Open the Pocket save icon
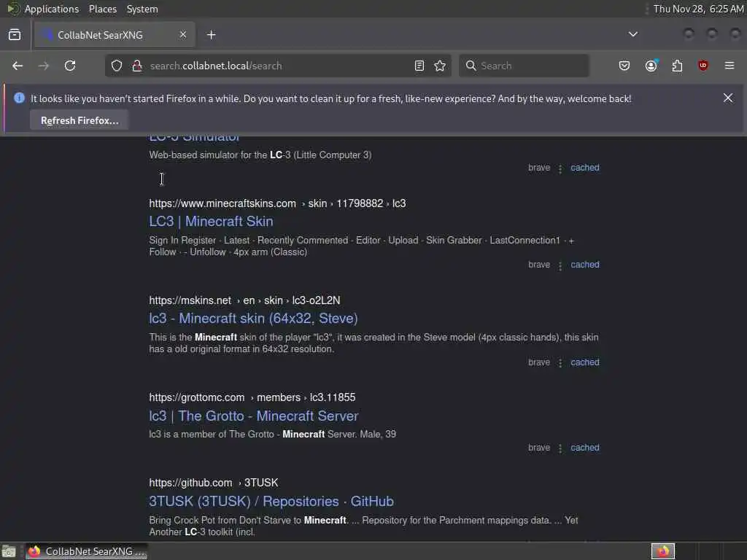Image resolution: width=747 pixels, height=560 pixels. pyautogui.click(x=624, y=66)
